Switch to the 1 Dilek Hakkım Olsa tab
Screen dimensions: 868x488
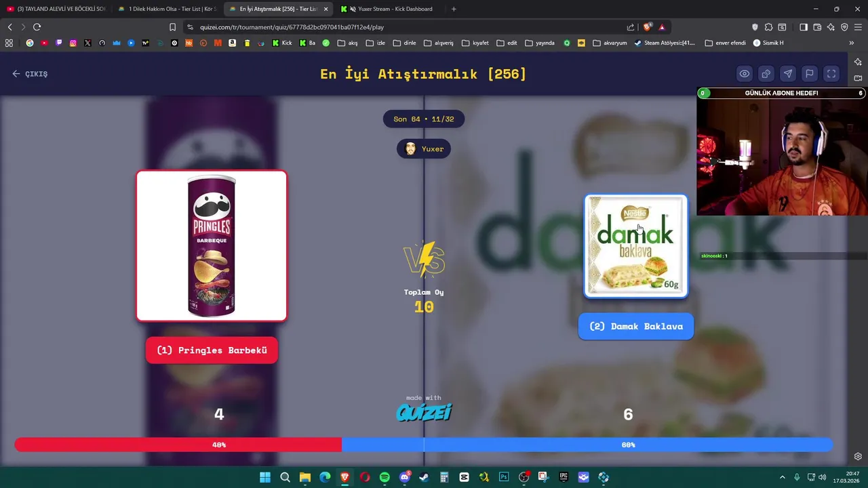(x=166, y=9)
